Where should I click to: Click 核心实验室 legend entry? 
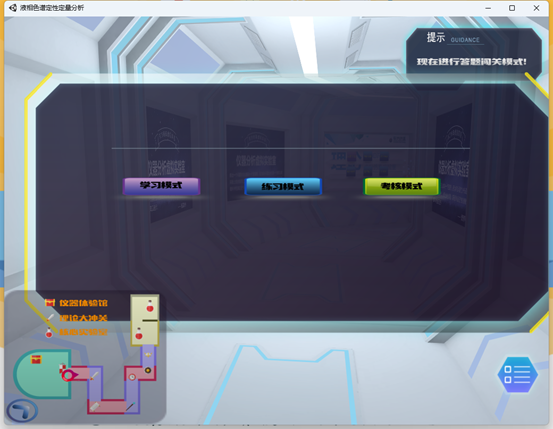tap(77, 332)
